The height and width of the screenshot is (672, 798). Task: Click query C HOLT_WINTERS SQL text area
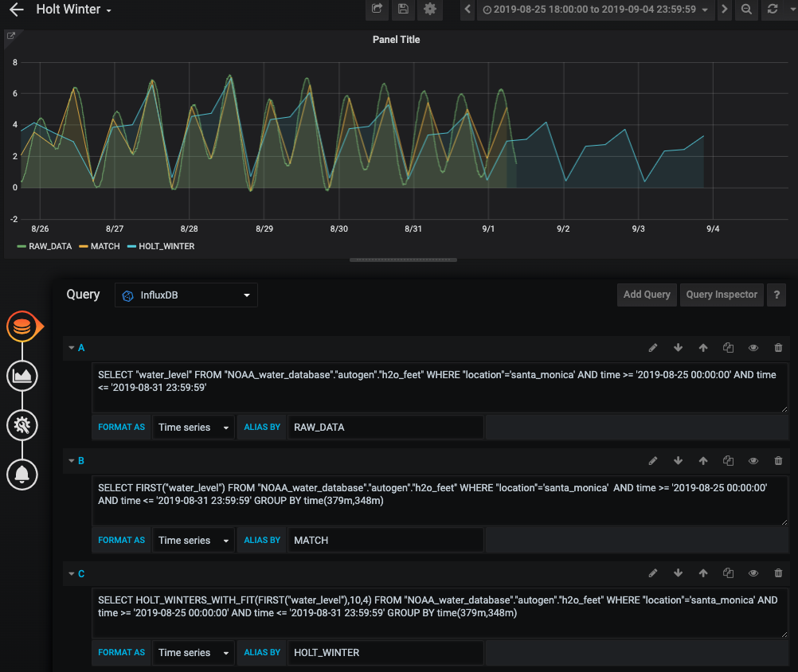pos(440,613)
